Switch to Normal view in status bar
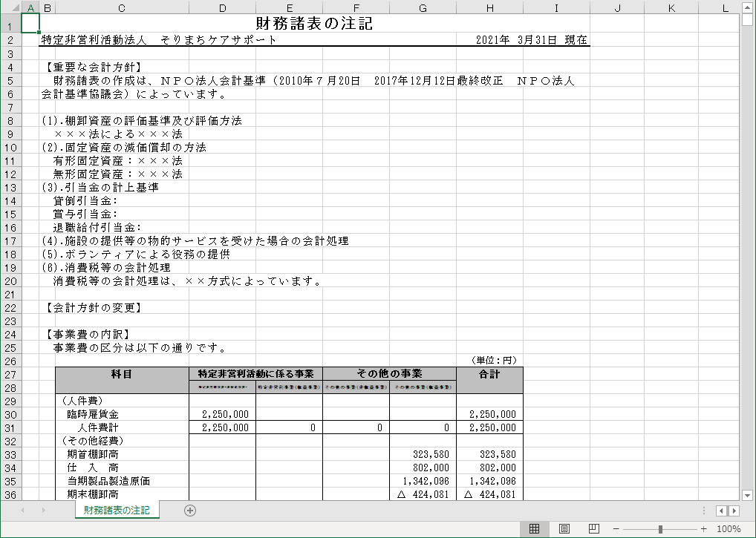The image size is (756, 538). point(533,529)
